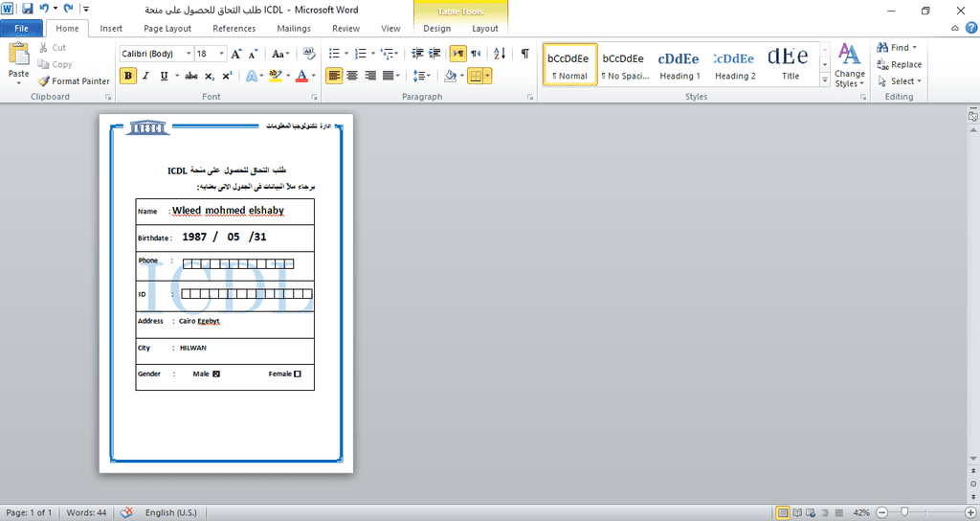
Task: Click the zoom slider handle
Action: coord(904,513)
